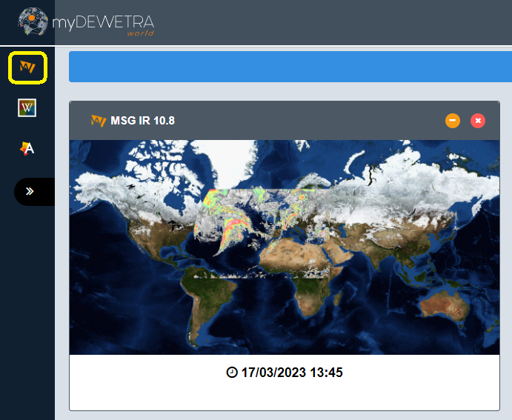Click the clock icon next to the timestamp
Screen dimensions: 512x420
(232, 373)
